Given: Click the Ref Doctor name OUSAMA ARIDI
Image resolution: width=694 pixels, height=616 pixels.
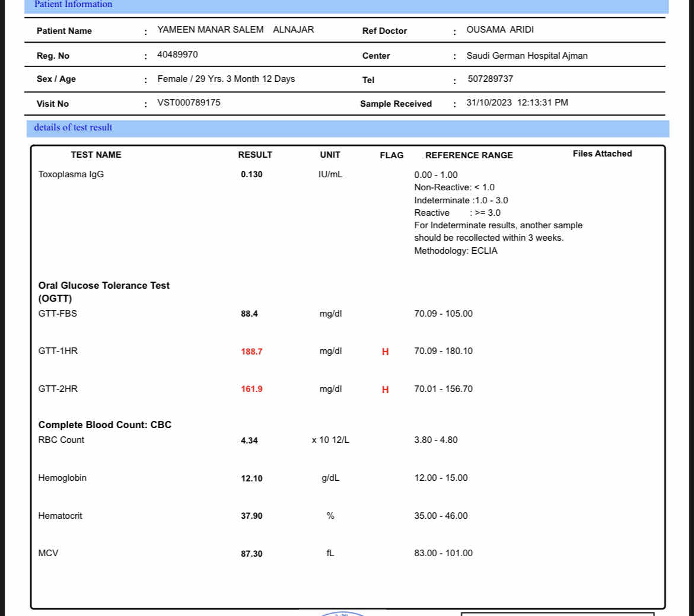Looking at the screenshot, I should (500, 30).
